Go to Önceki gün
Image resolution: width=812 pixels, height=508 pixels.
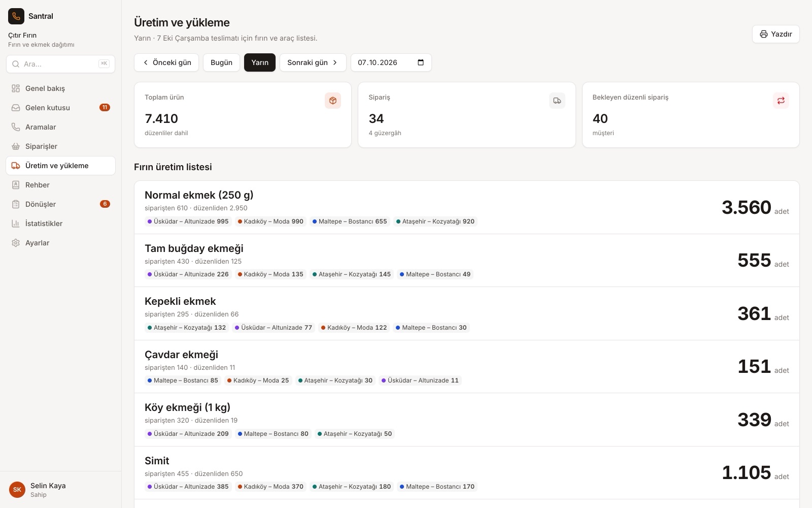[x=166, y=62]
